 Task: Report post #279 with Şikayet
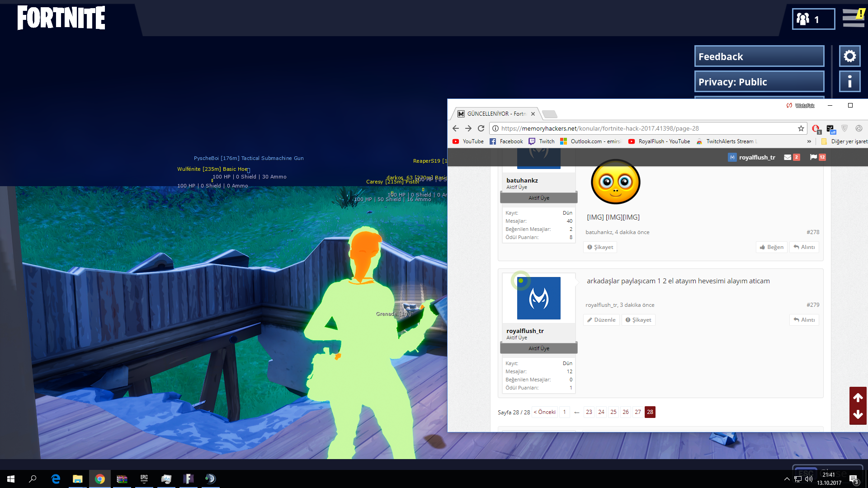tap(638, 320)
